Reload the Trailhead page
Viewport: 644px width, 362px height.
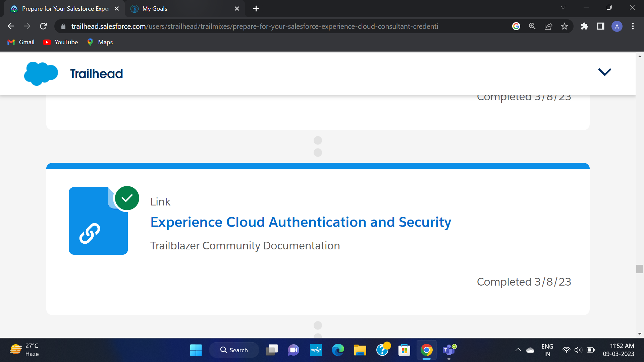[x=43, y=26]
